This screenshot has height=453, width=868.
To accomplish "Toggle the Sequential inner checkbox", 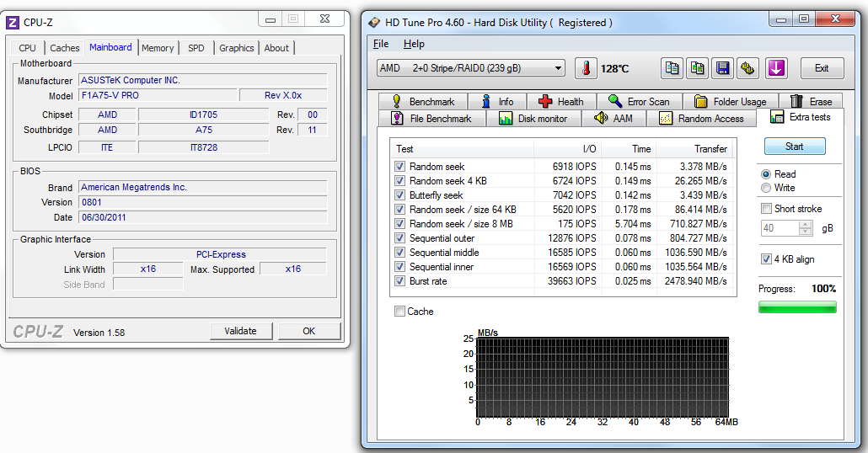I will pyautogui.click(x=399, y=267).
